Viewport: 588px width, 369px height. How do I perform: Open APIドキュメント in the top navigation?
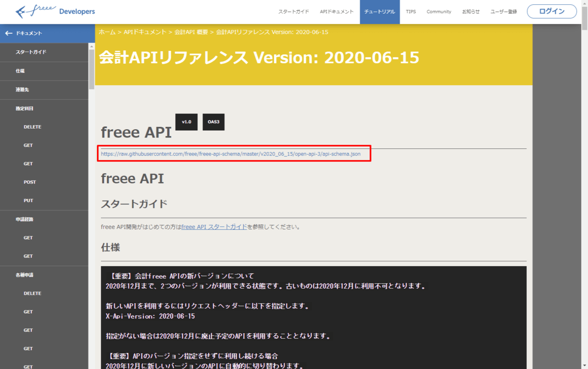click(337, 12)
